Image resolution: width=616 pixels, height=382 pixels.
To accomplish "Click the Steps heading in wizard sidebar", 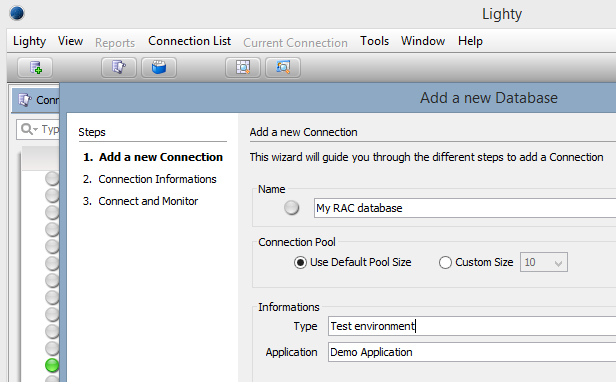I will pyautogui.click(x=92, y=132).
